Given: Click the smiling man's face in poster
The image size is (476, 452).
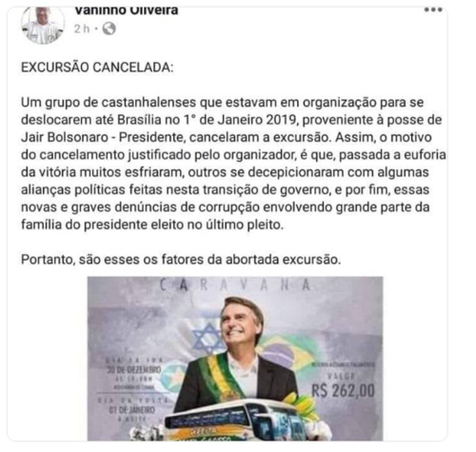Looking at the screenshot, I should (x=242, y=325).
